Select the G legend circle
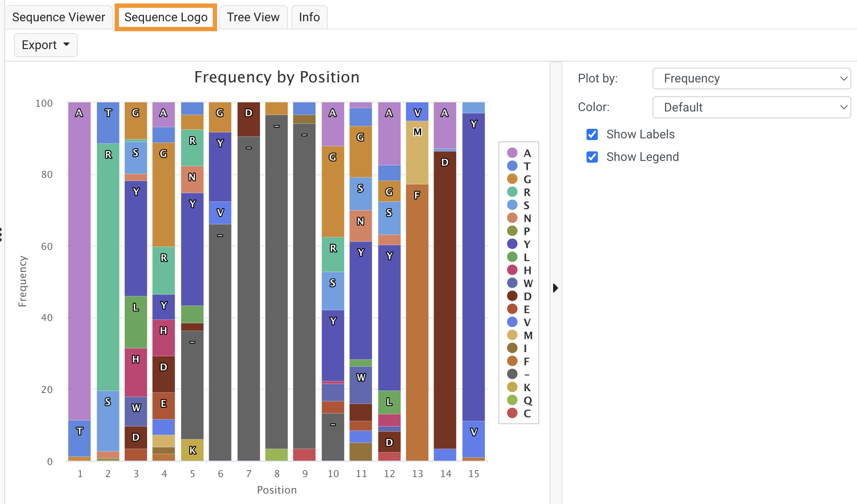 512,179
